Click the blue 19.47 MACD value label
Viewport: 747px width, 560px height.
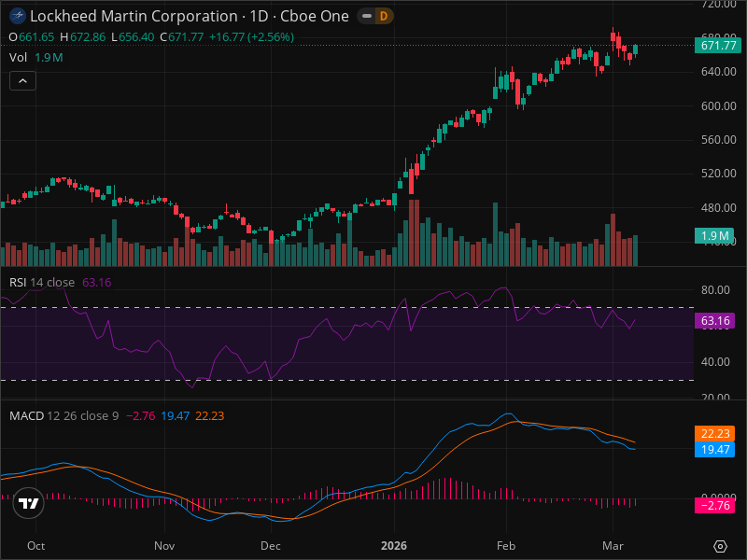coord(714,450)
